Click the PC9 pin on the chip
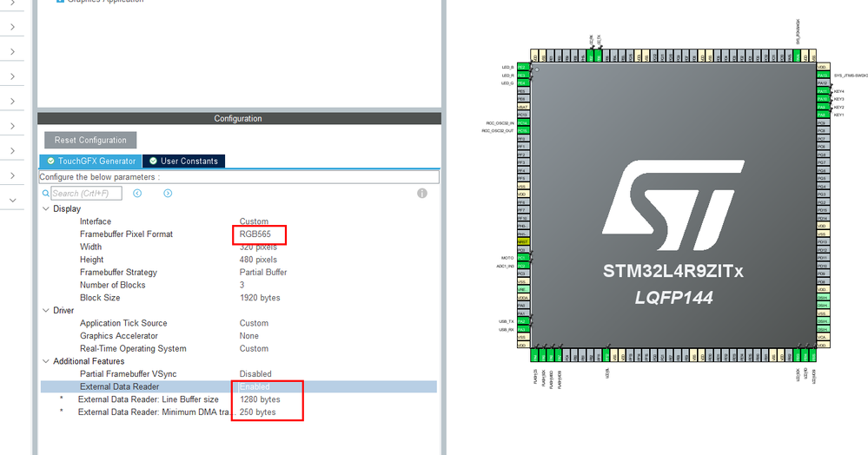This screenshot has height=455, width=868. (823, 123)
